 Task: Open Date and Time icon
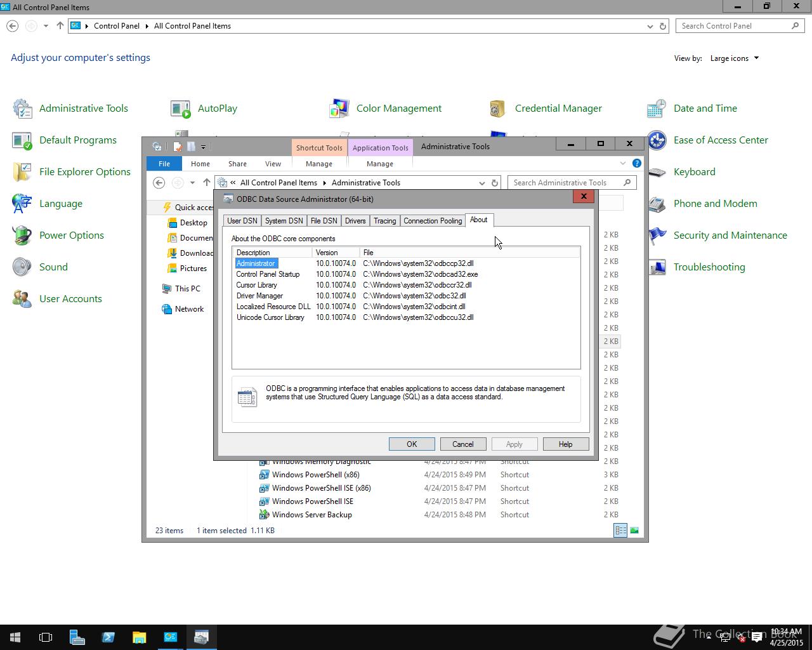coord(692,109)
